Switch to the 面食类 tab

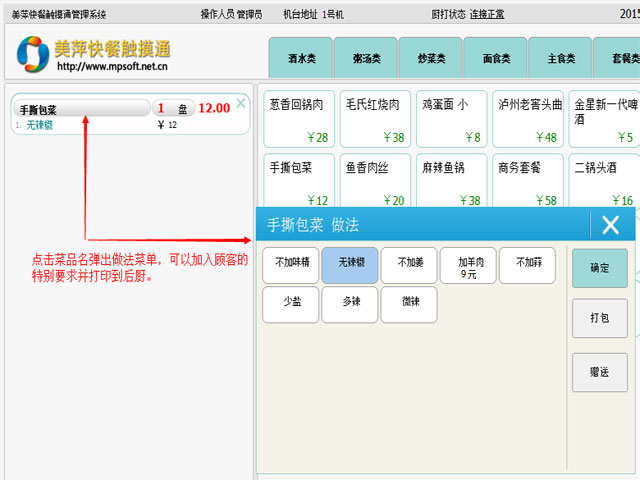pyautogui.click(x=495, y=58)
